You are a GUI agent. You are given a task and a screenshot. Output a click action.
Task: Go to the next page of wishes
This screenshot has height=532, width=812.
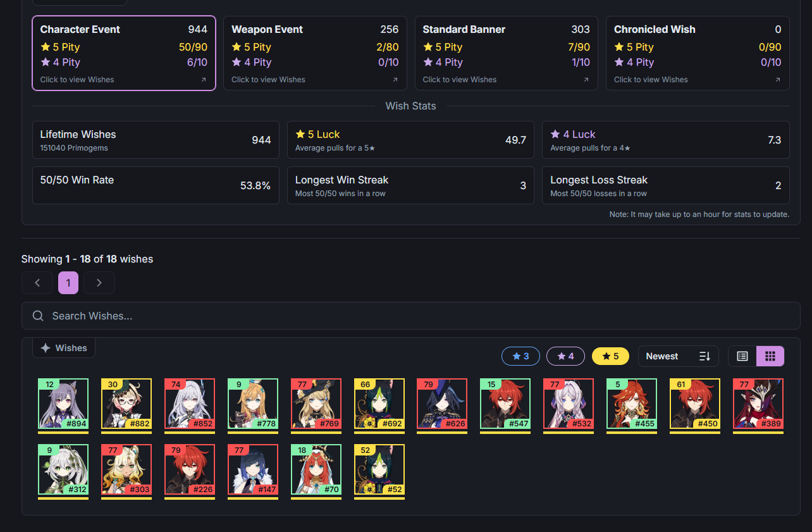point(99,283)
